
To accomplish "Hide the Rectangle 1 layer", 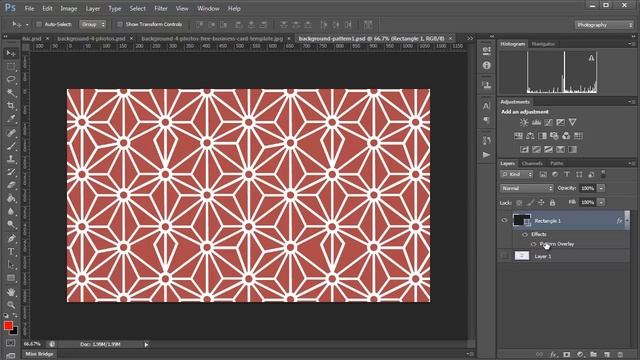I will 504,220.
